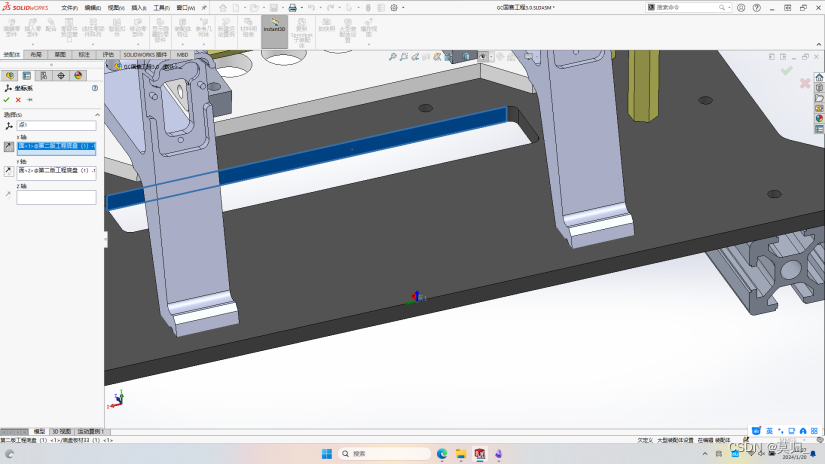Image resolution: width=825 pixels, height=464 pixels.
Task: Click the print icon in top toolbar
Action: coord(292,7)
